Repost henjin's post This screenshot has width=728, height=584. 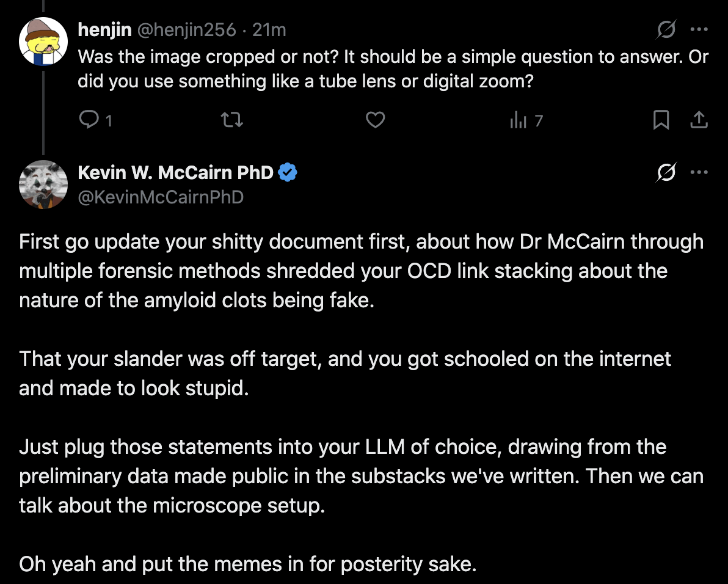pyautogui.click(x=233, y=120)
